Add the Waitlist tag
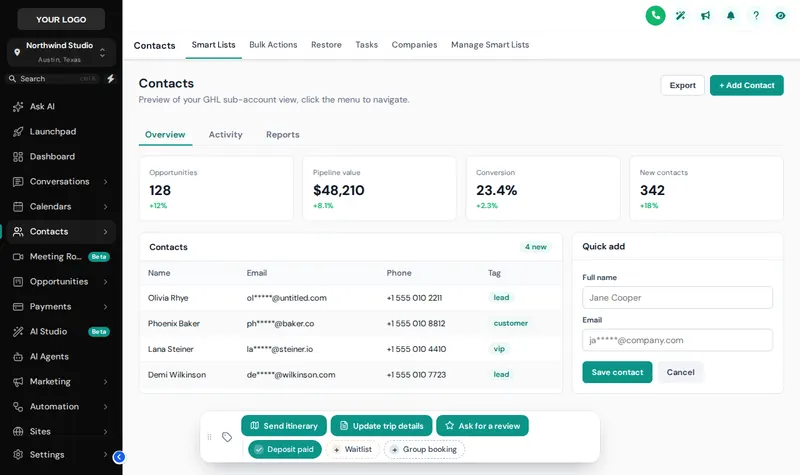The image size is (800, 475). (x=353, y=449)
